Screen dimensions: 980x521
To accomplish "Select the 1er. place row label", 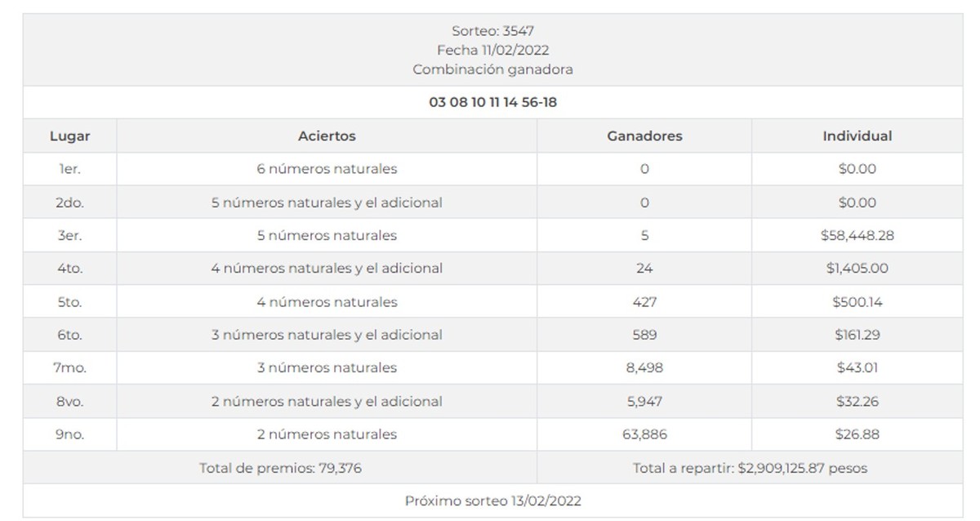I will 69,169.
